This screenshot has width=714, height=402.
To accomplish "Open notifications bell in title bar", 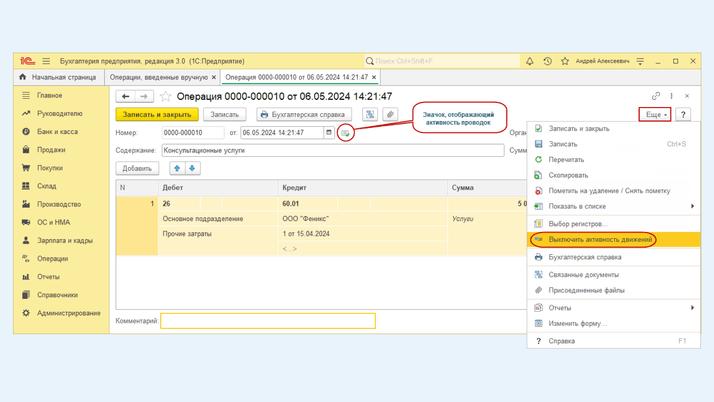I will pos(530,61).
